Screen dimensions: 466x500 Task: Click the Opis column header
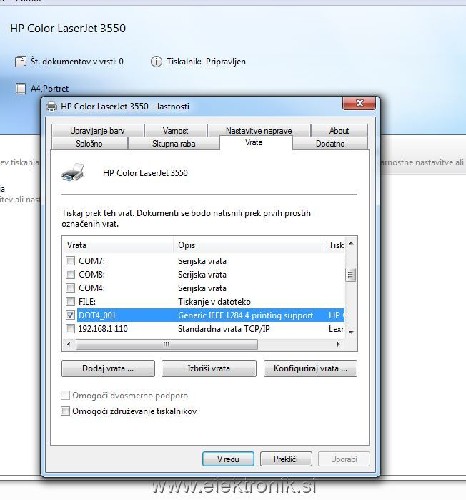click(249, 245)
